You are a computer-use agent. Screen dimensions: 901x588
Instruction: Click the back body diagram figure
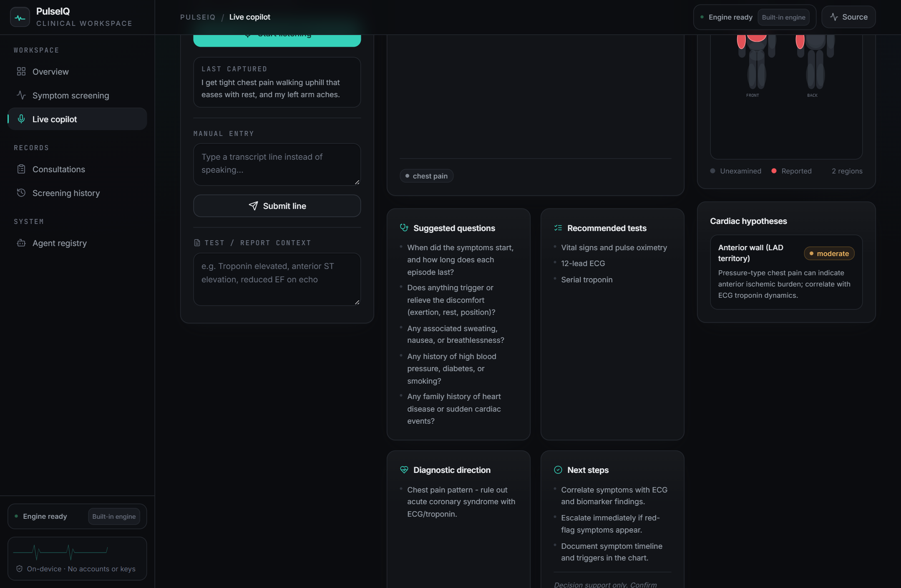tap(815, 61)
